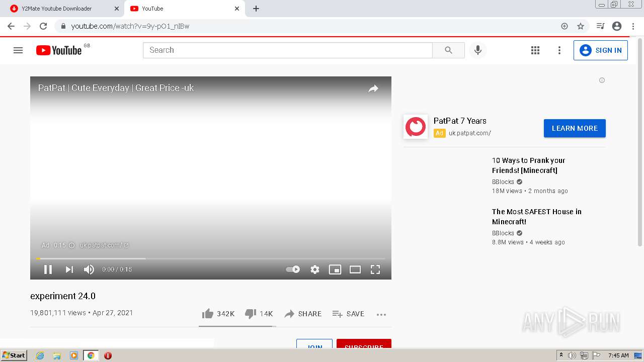Open the file explorer taskbar icon
This screenshot has height=362, width=644.
57,355
